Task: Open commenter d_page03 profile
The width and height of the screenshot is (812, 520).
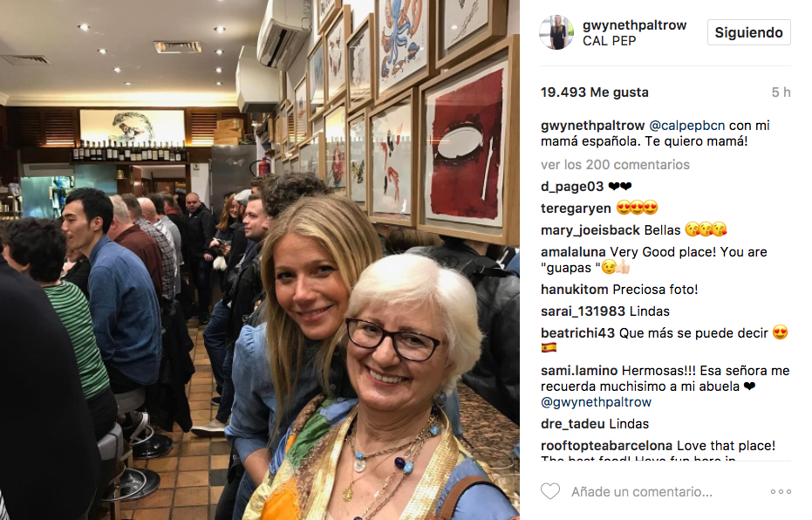Action: click(572, 187)
